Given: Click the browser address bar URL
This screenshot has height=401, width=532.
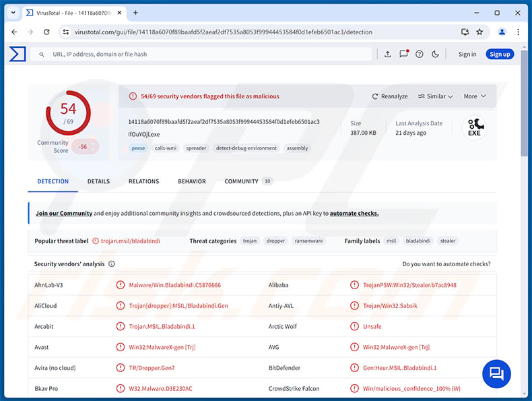Looking at the screenshot, I should [224, 32].
